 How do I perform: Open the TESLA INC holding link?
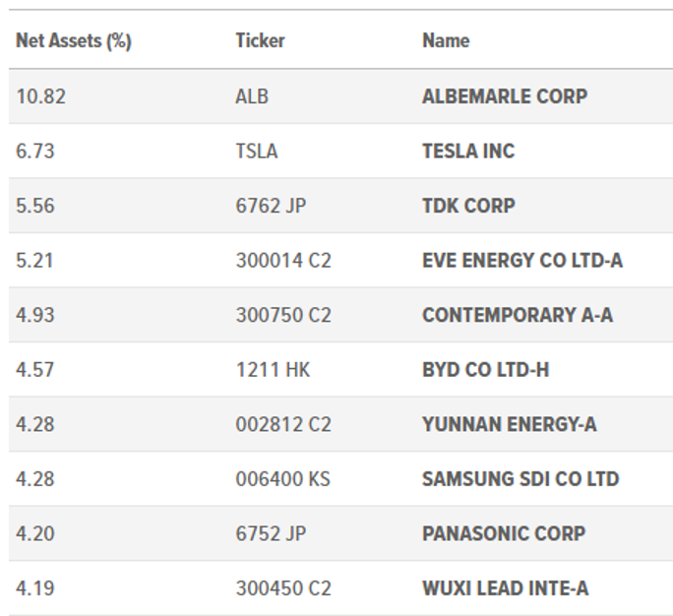[x=468, y=152]
